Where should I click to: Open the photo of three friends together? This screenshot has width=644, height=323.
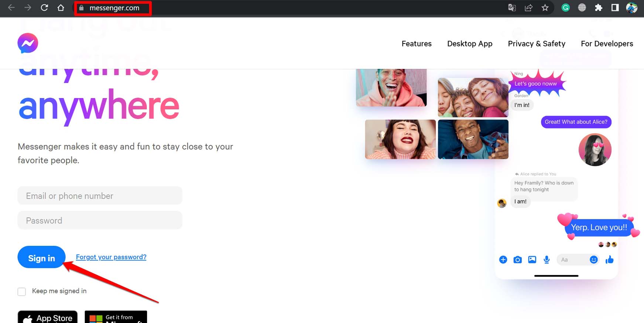pyautogui.click(x=473, y=97)
